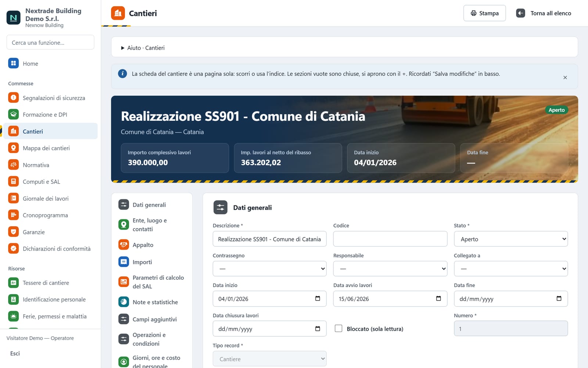
Task: Open the Computi e SAL calculator icon
Action: [x=13, y=181]
